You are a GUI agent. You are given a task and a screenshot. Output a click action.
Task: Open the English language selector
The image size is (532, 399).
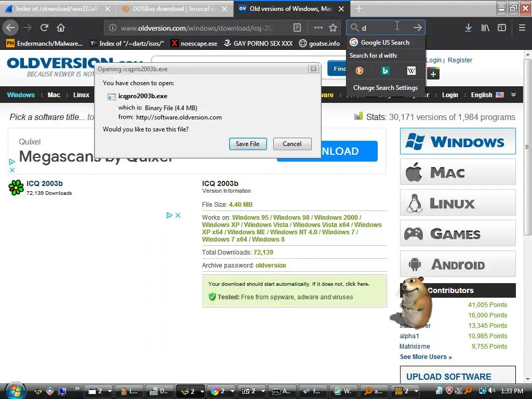point(487,95)
